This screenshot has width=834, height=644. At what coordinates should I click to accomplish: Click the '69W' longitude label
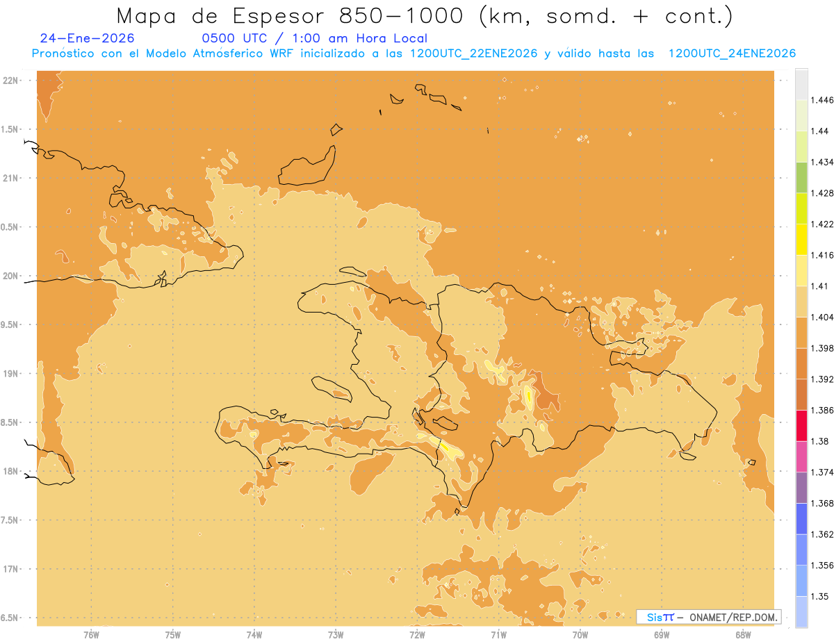(662, 635)
